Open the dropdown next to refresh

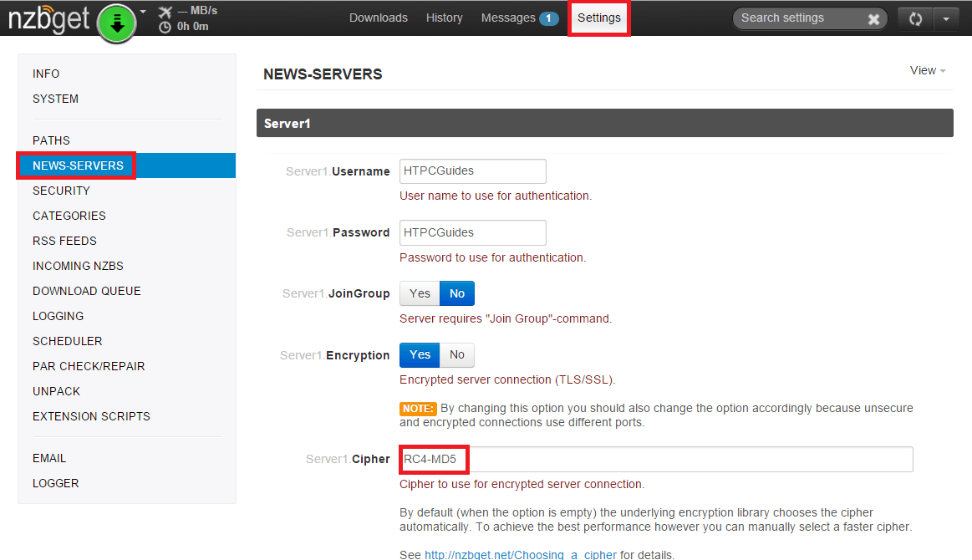tap(945, 18)
